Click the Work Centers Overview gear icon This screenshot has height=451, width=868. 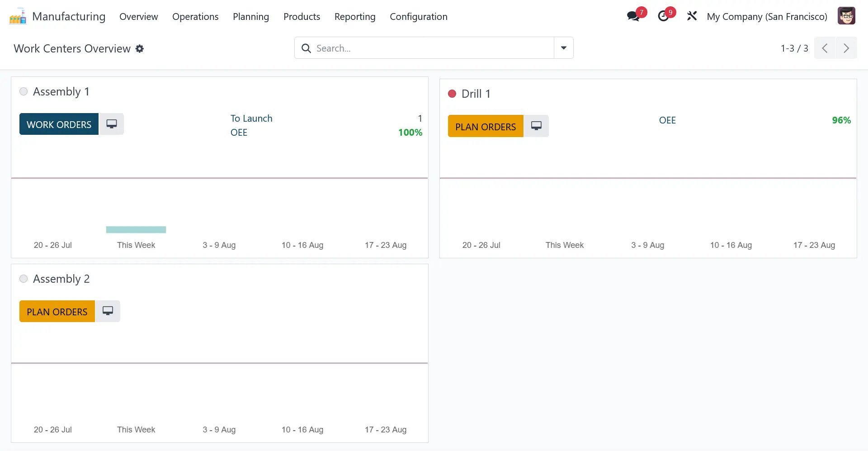140,49
